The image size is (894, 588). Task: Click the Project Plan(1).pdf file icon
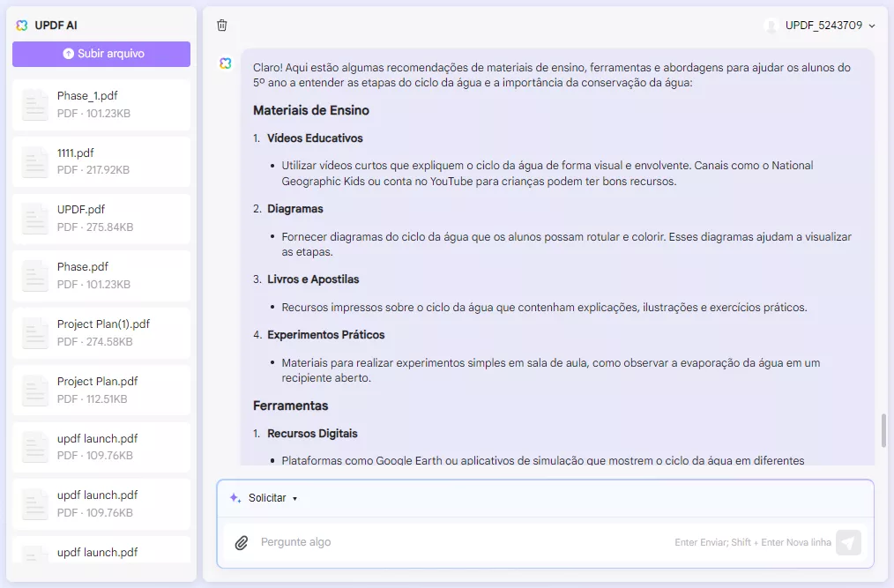pyautogui.click(x=34, y=333)
